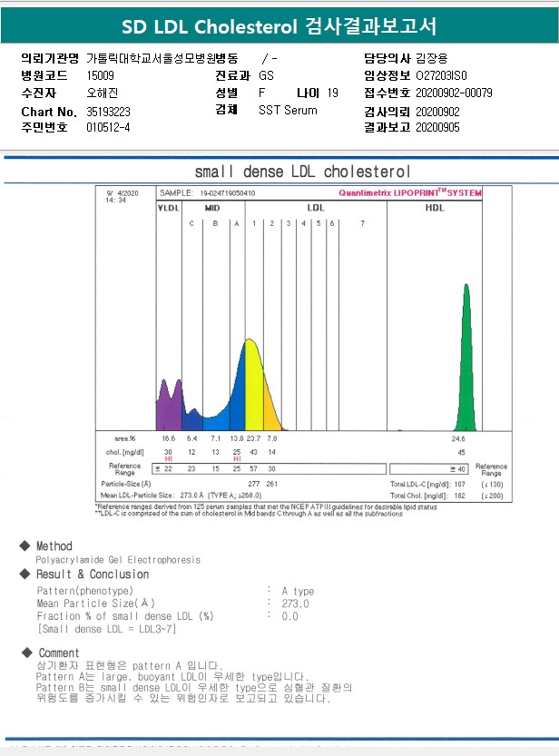559x756 pixels.
Task: Select the hospital name 가톨릭대학교서울성모병원병동
Action: 162,58
